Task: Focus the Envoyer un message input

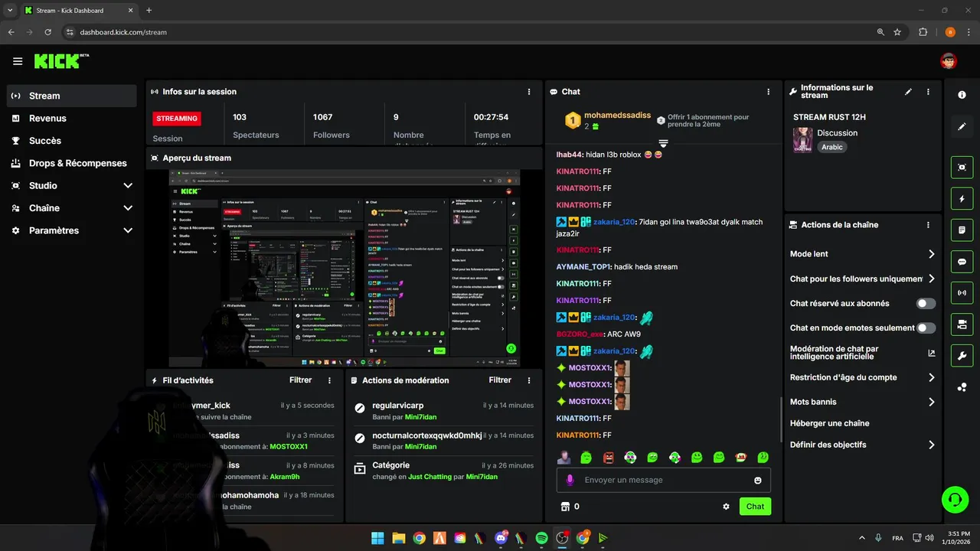Action: [665, 480]
